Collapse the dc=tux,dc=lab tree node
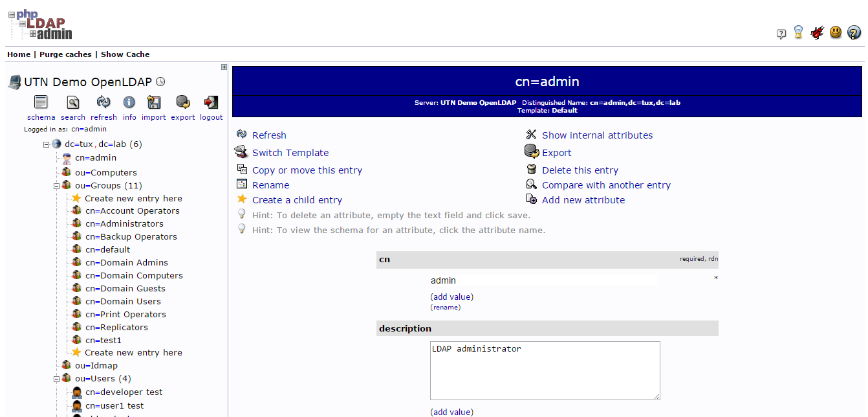 click(47, 144)
